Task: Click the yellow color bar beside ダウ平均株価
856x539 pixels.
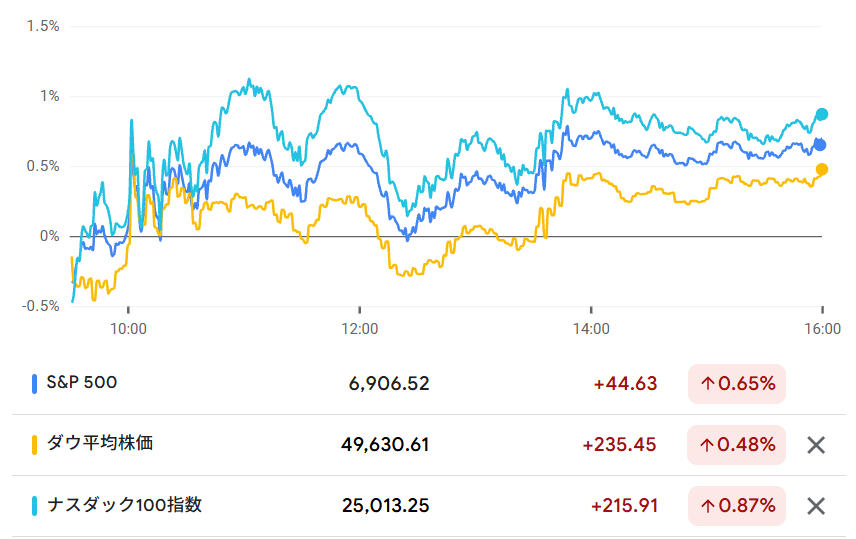Action: click(x=35, y=444)
